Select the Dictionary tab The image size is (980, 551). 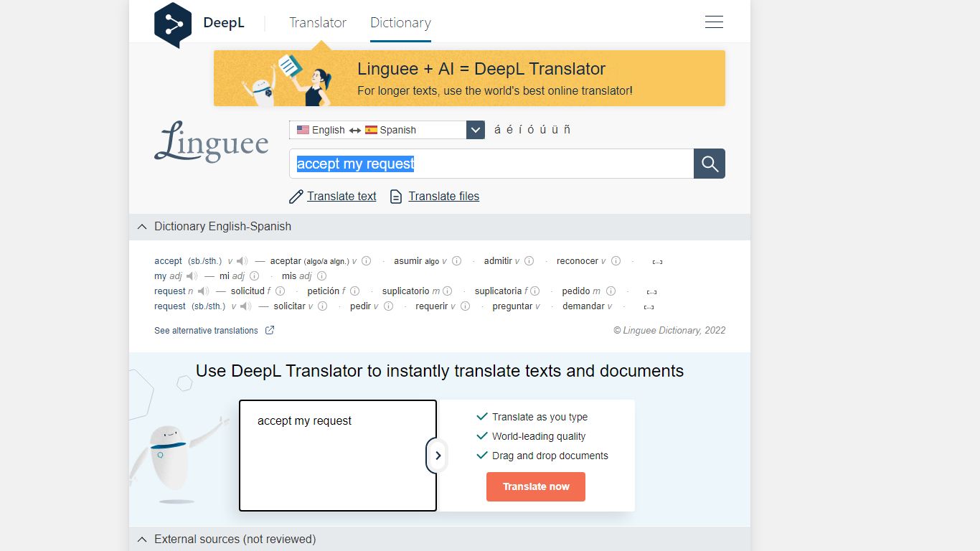[x=400, y=23]
